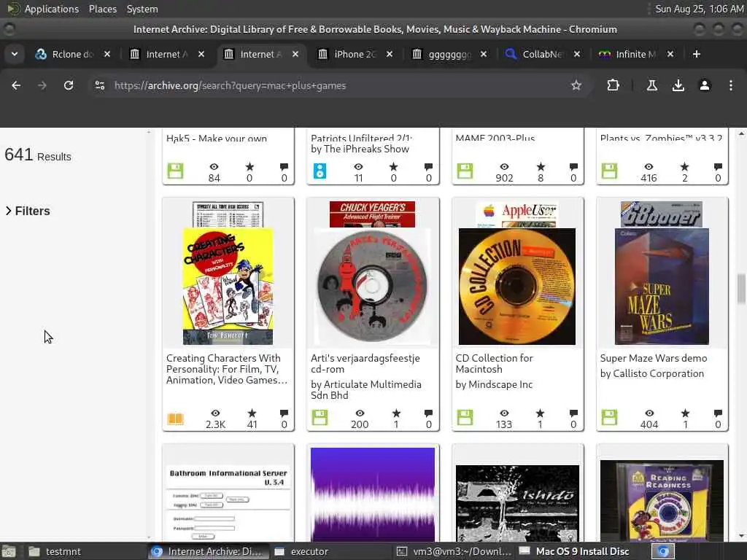Click software floppy icon on Super Maze Wars card
Viewport: 747px width, 560px height.
[609, 418]
